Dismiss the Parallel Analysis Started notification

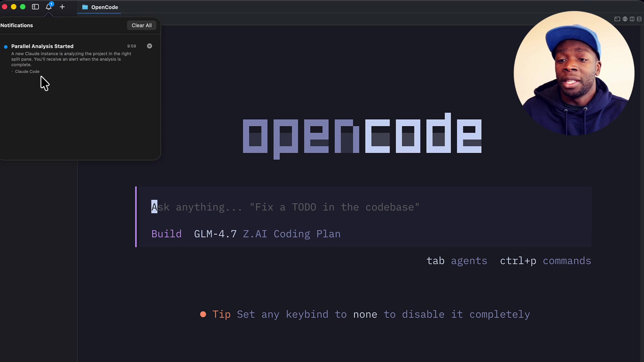point(149,46)
